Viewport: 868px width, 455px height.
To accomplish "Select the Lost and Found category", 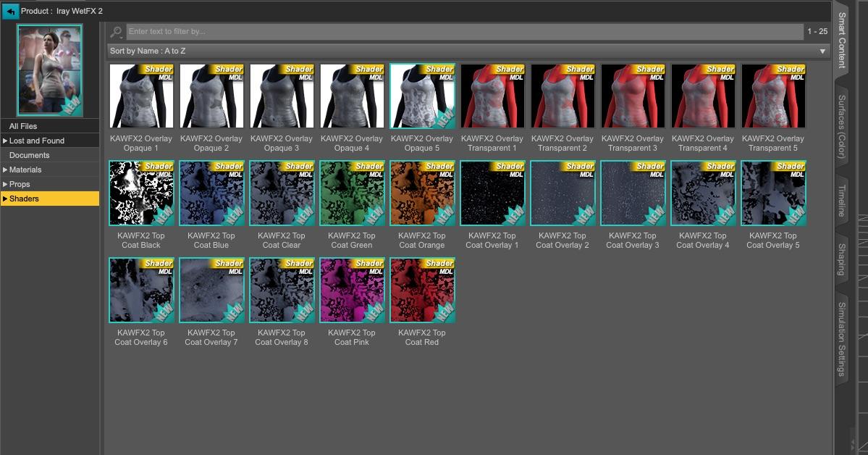I will [x=50, y=141].
